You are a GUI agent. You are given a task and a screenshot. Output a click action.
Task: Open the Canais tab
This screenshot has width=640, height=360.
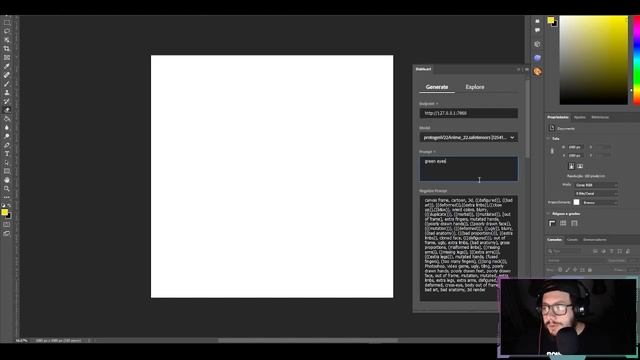(x=572, y=240)
